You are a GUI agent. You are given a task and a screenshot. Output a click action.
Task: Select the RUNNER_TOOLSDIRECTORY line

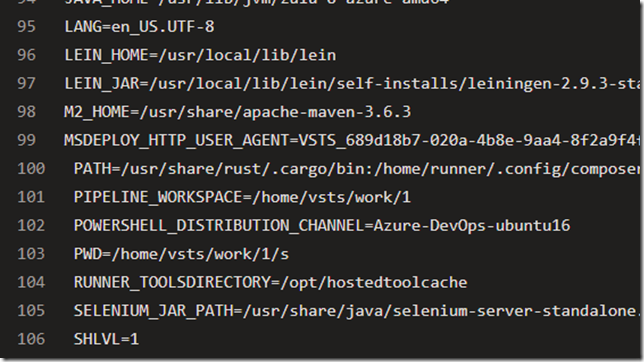pos(270,282)
